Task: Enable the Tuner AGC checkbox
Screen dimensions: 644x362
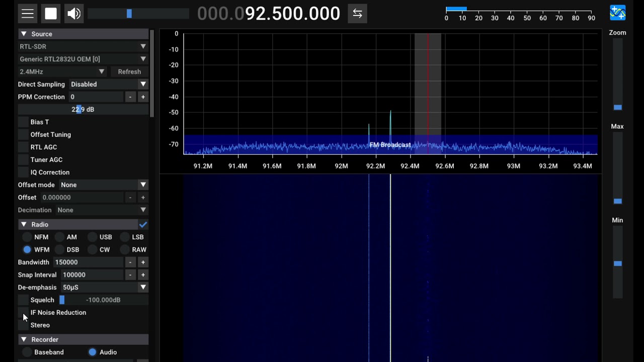Action: pos(23,159)
